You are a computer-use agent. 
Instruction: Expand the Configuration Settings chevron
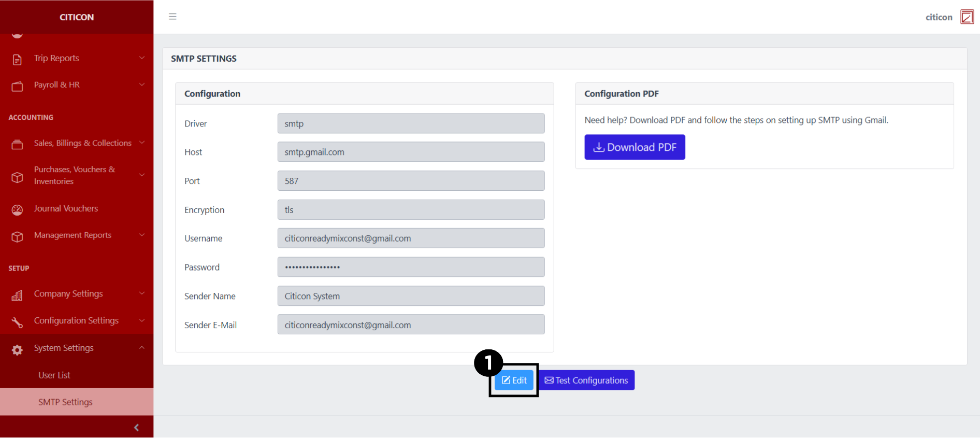[x=141, y=320]
